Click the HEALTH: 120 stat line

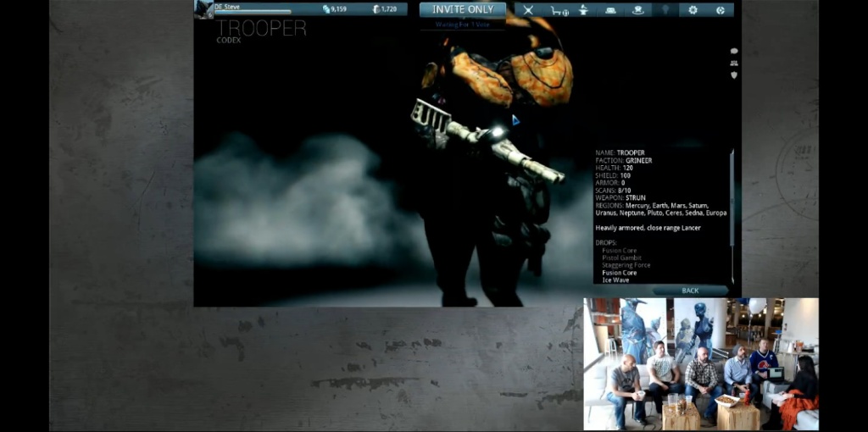(614, 168)
